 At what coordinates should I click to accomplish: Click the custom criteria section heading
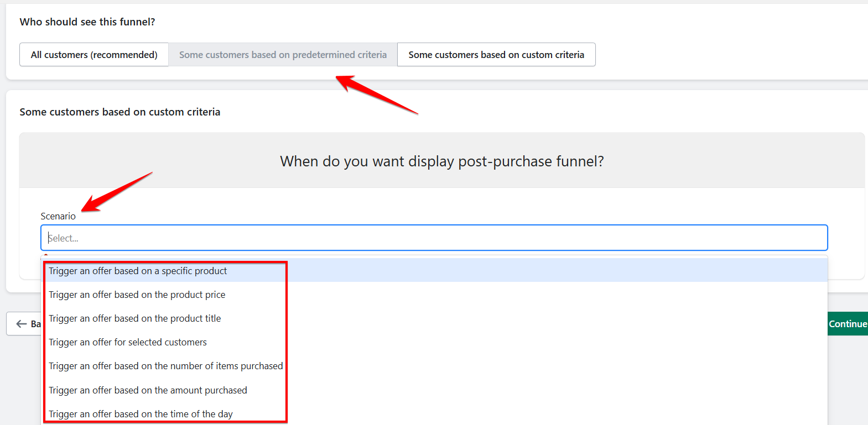point(120,112)
